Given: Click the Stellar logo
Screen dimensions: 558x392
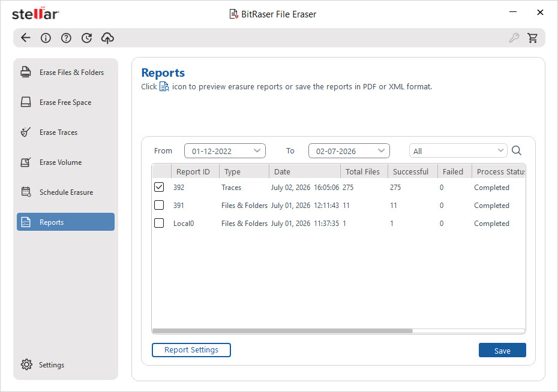Looking at the screenshot, I should coord(35,14).
